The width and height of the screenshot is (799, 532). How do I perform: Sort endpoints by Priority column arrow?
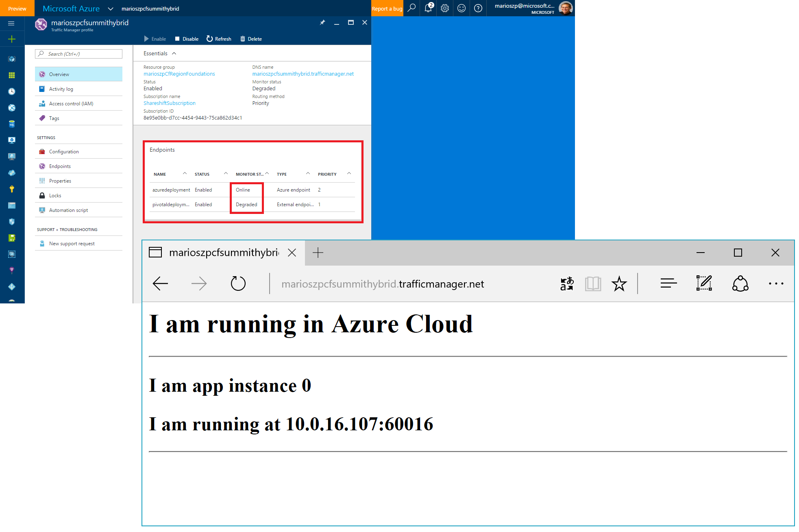[349, 174]
